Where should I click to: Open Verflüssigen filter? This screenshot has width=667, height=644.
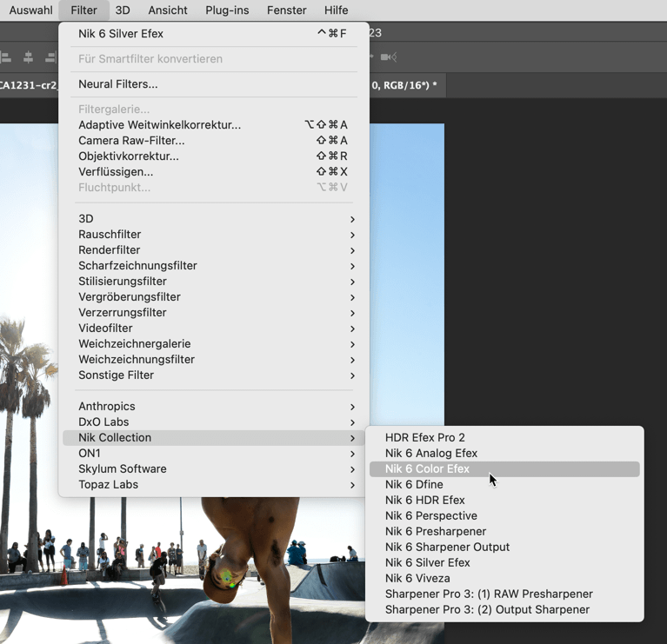(214, 172)
